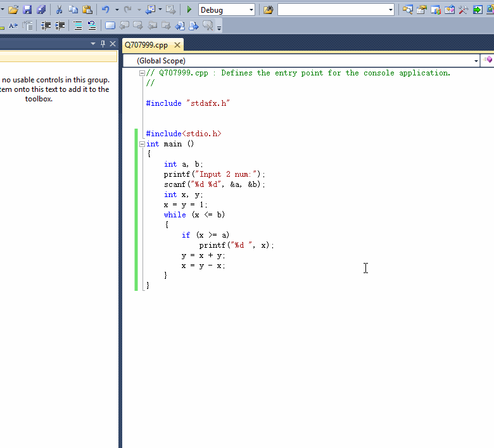Screen dimensions: 494x448
Task: Go to the next bookmark icon
Action: (x=138, y=25)
